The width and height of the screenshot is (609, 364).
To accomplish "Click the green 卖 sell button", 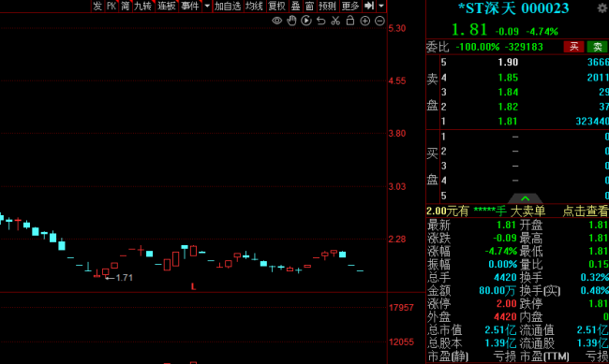I will tap(598, 47).
